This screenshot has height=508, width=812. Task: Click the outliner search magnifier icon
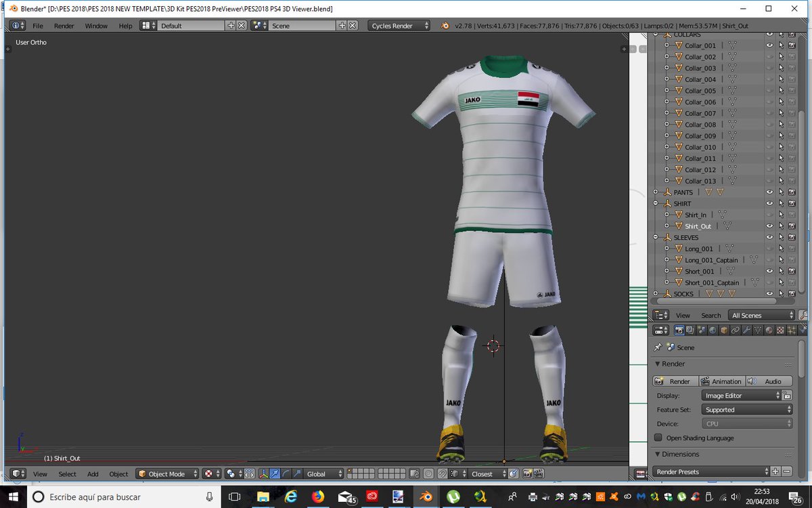click(x=803, y=316)
